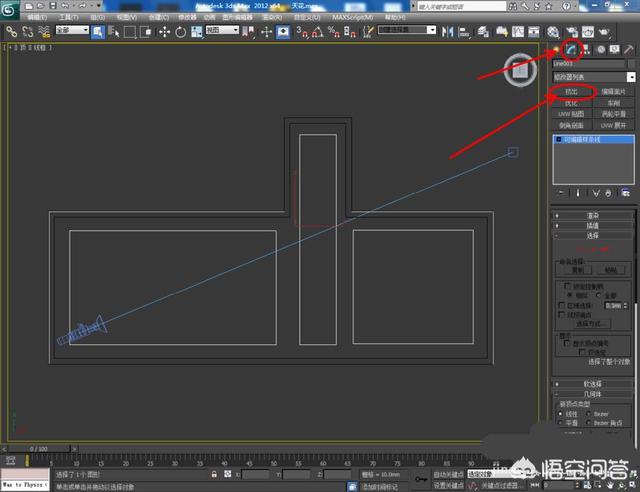Click Make Unique icon under modifier stack
This screenshot has height=492, width=640.
pos(596,193)
